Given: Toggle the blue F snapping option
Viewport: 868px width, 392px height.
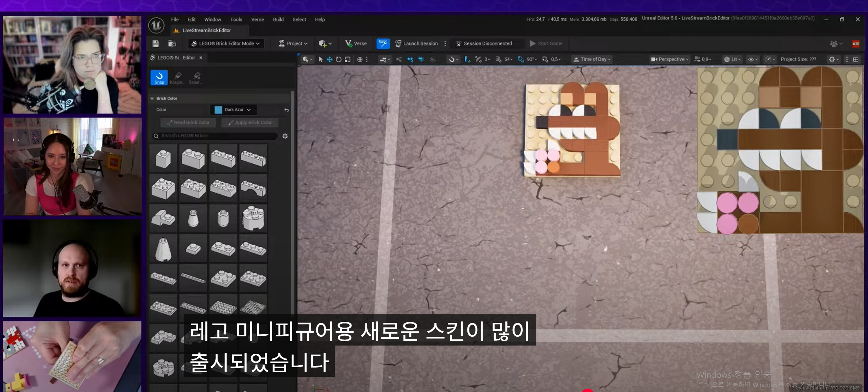Looking at the screenshot, I should (x=467, y=59).
